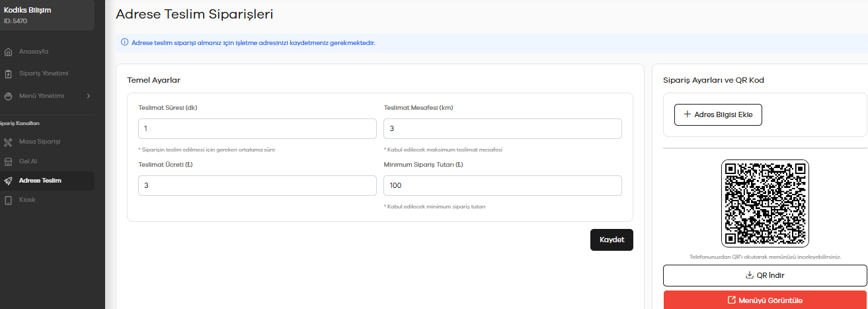This screenshot has width=868, height=309.
Task: Open Menüyü Görüntüle red button
Action: (765, 300)
